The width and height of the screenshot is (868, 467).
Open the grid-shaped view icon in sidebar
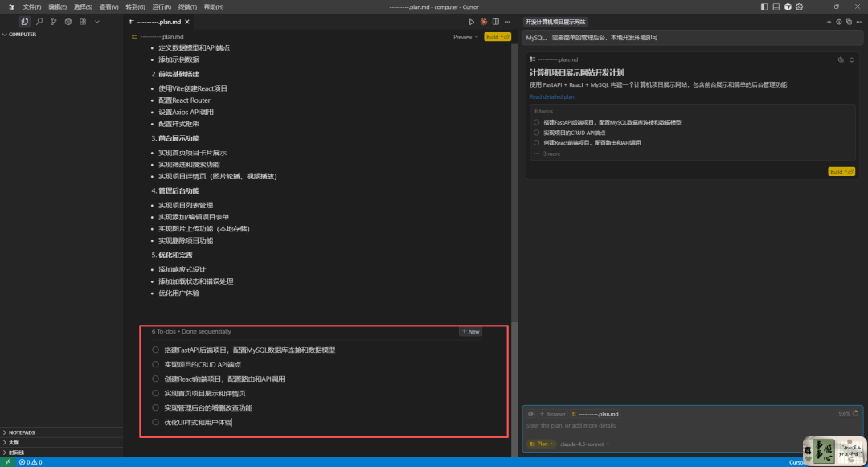coord(83,22)
